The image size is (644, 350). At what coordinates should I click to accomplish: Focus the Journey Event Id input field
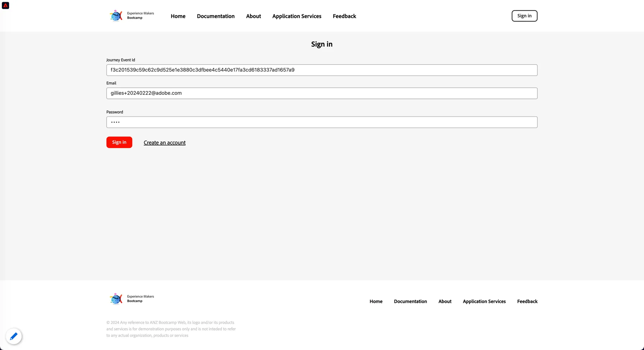pyautogui.click(x=322, y=70)
